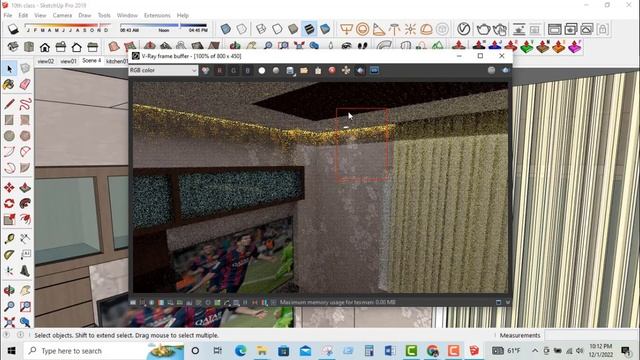
Task: Select the arrow Select tool
Action: 9,69
